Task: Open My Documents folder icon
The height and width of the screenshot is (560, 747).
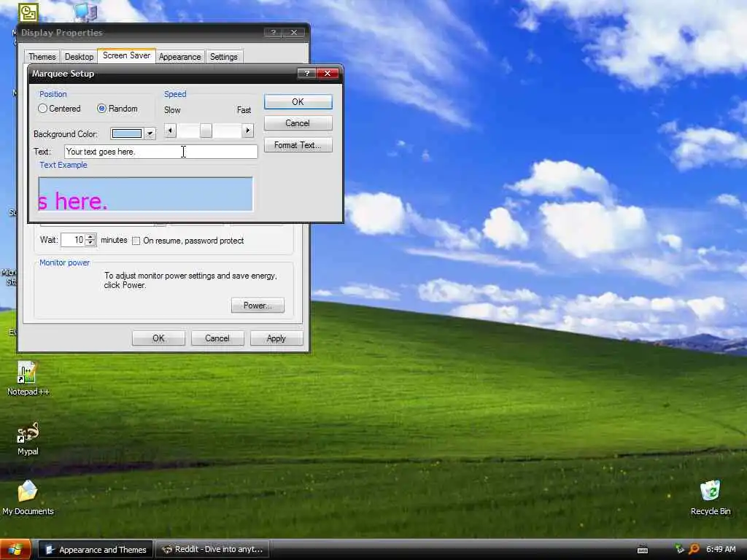Action: pos(28,497)
